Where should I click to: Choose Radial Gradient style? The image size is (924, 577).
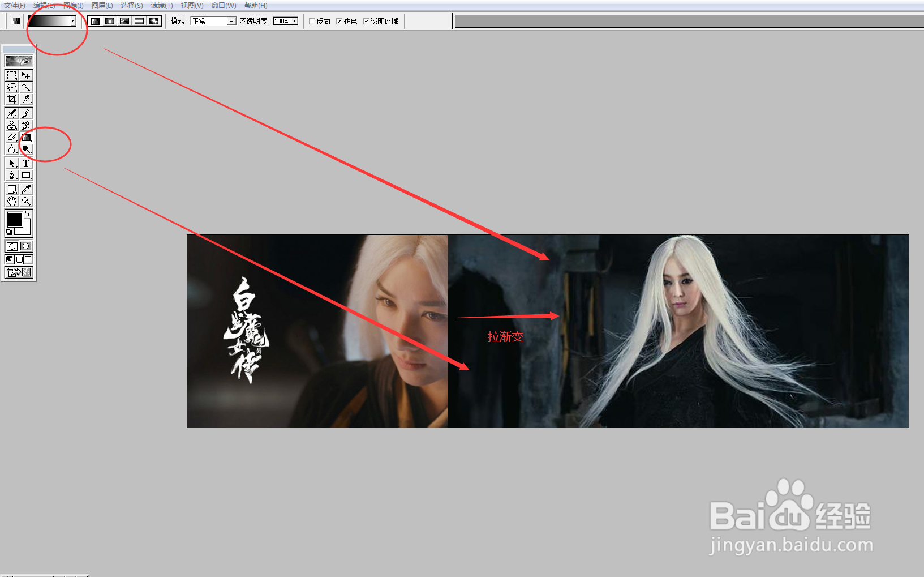point(110,21)
